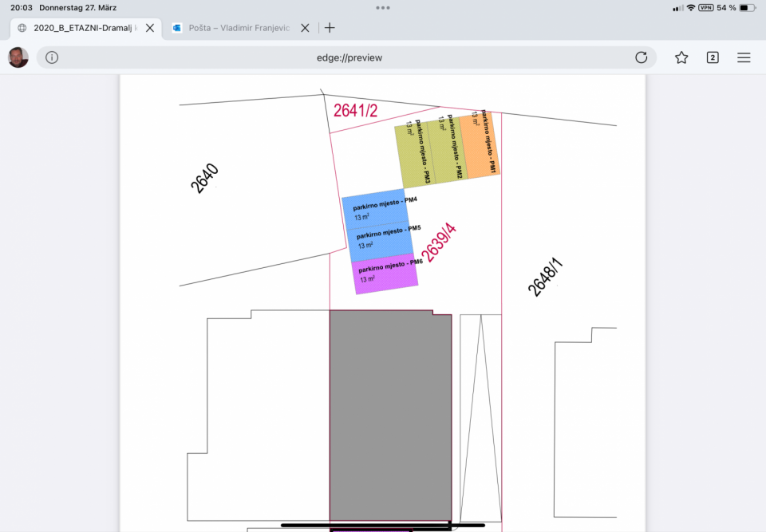Screen dimensions: 766x532
Task: Click the purple PM6 parking spot
Action: (386, 274)
